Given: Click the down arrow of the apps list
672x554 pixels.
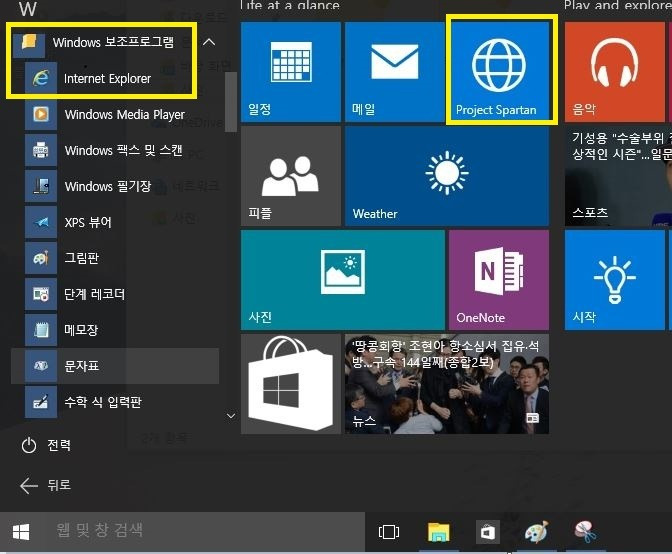Looking at the screenshot, I should (231, 416).
